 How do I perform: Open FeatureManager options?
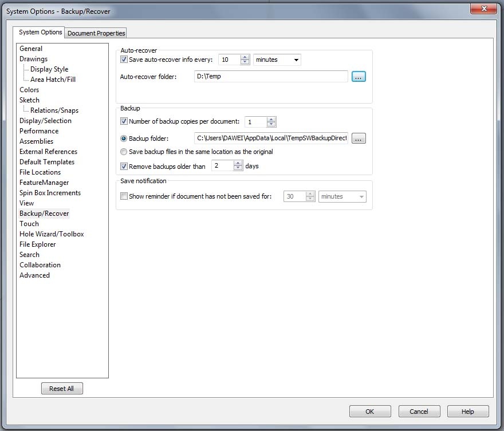(x=44, y=183)
